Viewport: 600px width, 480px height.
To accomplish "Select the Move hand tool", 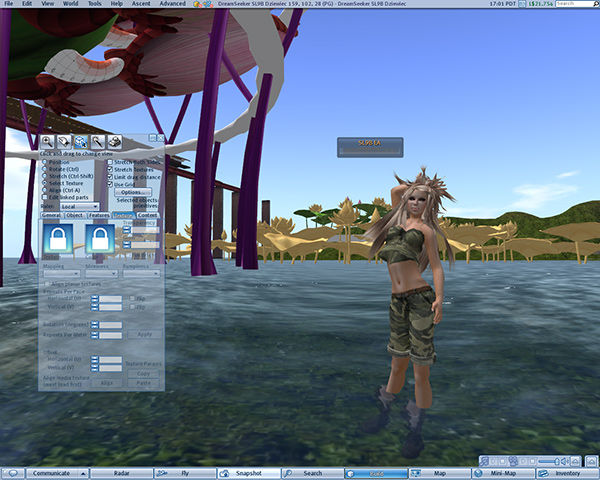I will tap(64, 142).
